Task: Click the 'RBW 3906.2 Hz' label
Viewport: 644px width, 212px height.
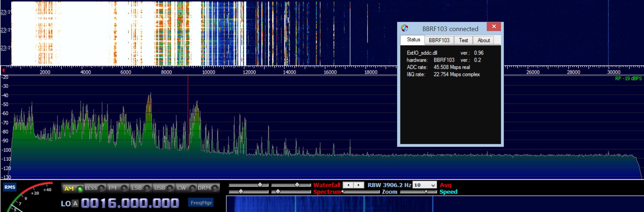Action: [x=390, y=185]
